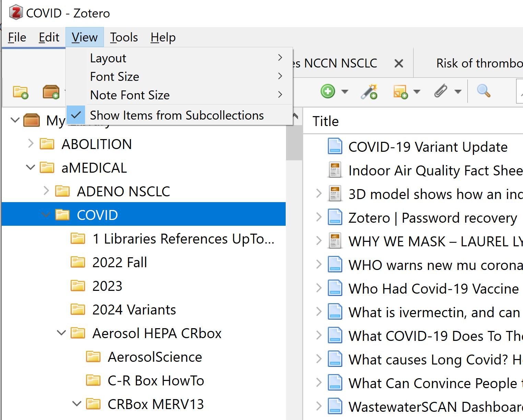The height and width of the screenshot is (420, 523).
Task: Click the Add Item by Identifier wand
Action: coord(369,91)
